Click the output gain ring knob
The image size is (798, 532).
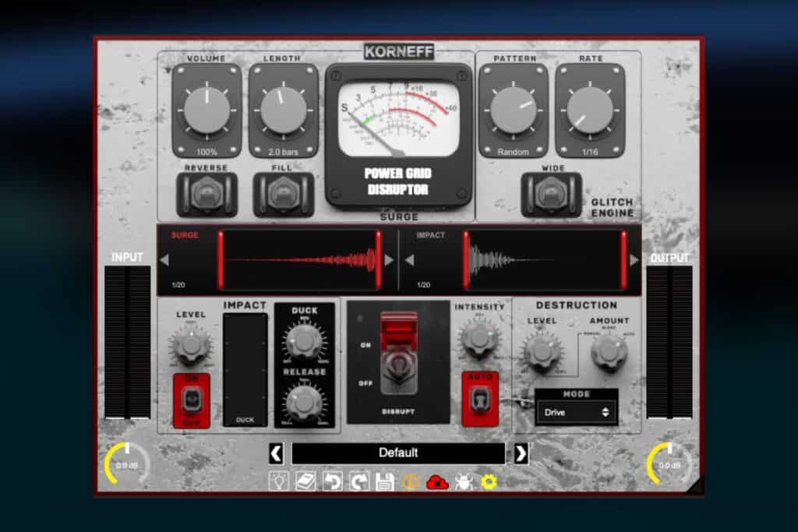[x=669, y=464]
